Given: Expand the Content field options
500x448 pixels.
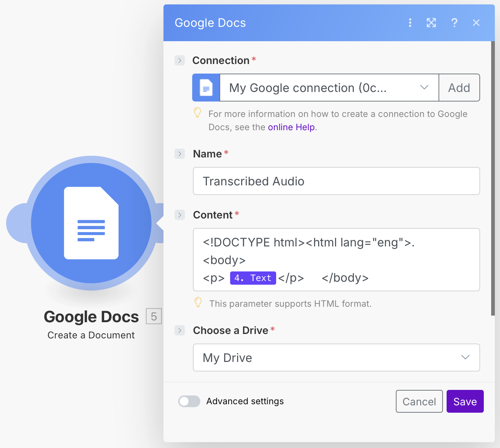Looking at the screenshot, I should point(180,215).
